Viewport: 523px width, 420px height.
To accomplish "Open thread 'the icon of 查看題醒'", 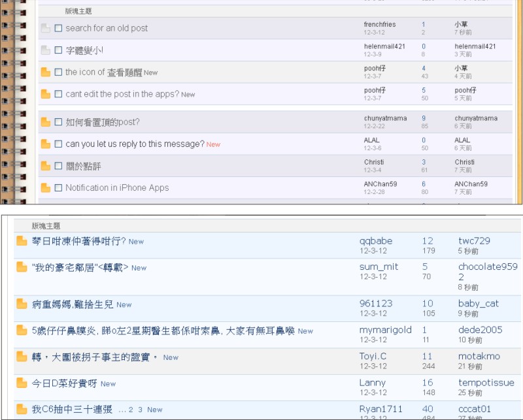I will [x=103, y=73].
